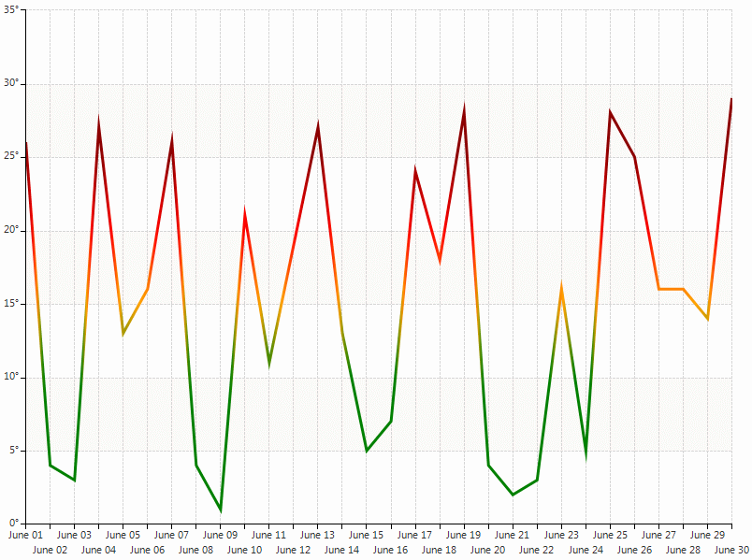
Task: Click the "June 23" x-axis label
Action: click(561, 535)
